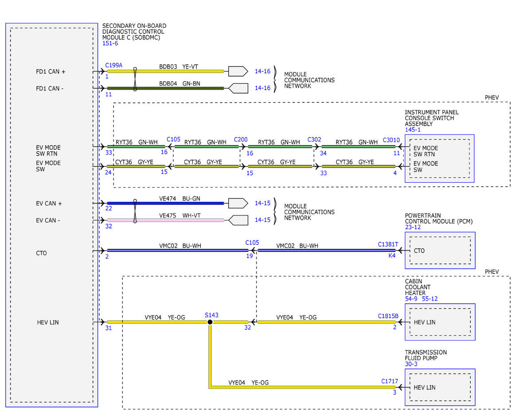
Task: Click the twisted pair symbol on EV CAN wires
Action: click(135, 211)
